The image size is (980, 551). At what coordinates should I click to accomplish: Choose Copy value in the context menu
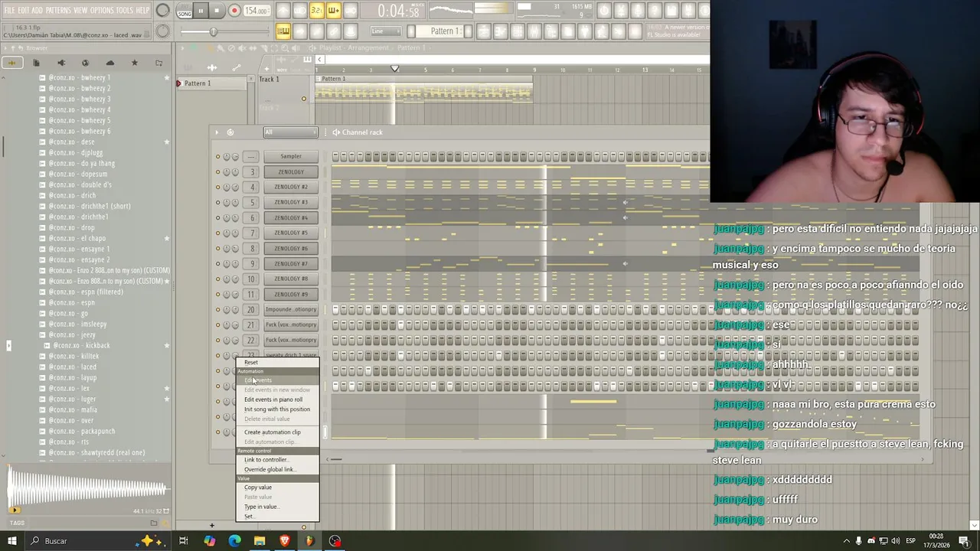pyautogui.click(x=258, y=487)
